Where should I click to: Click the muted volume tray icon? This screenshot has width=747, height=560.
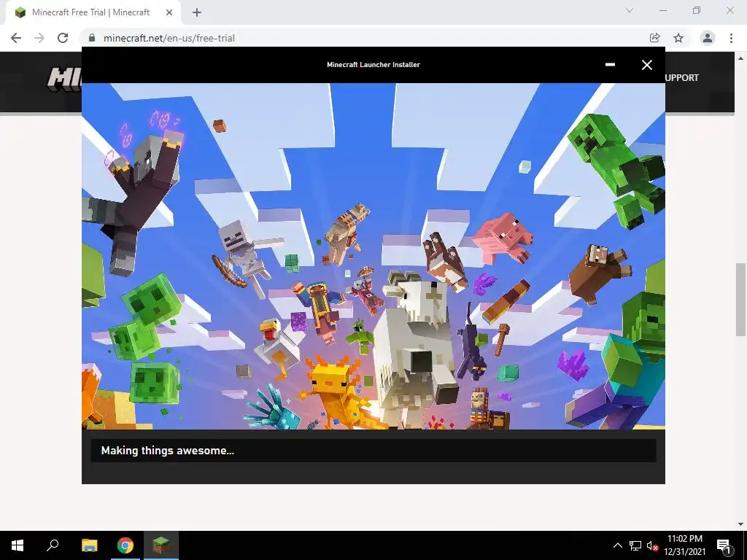[x=652, y=545]
